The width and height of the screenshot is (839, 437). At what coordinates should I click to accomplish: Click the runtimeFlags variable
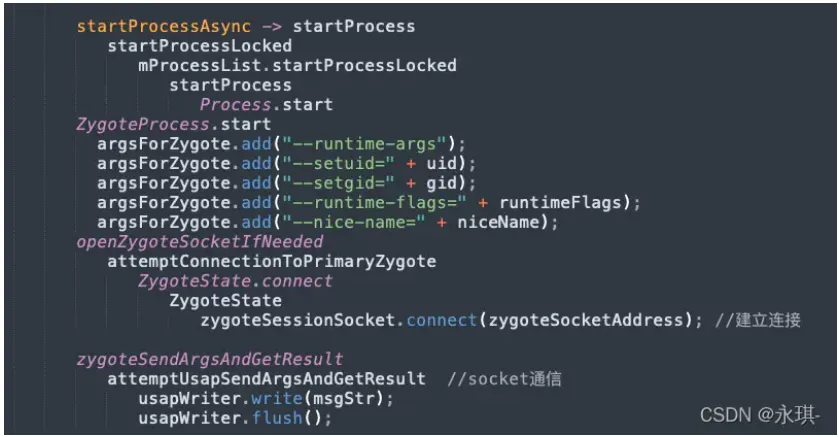[561, 203]
